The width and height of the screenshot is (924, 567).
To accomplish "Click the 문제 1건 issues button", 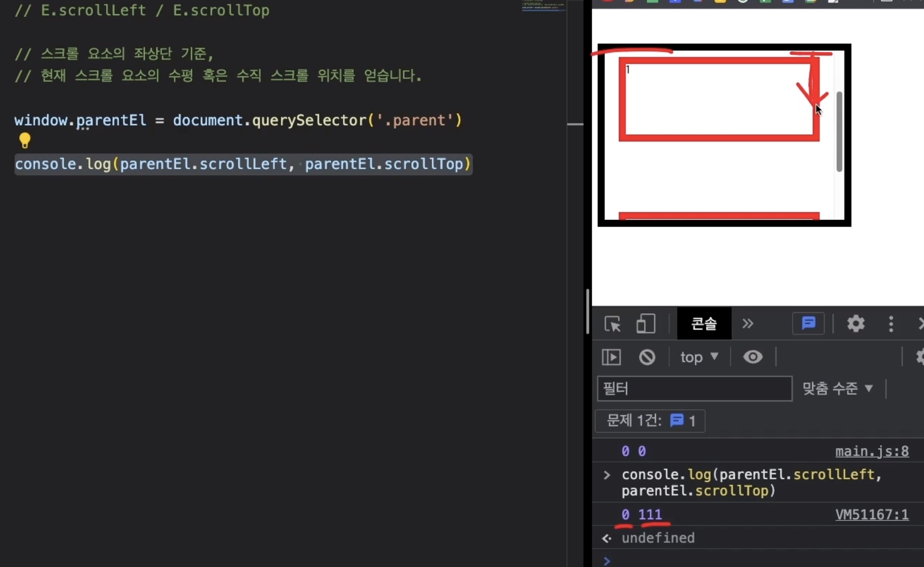I will (x=650, y=421).
